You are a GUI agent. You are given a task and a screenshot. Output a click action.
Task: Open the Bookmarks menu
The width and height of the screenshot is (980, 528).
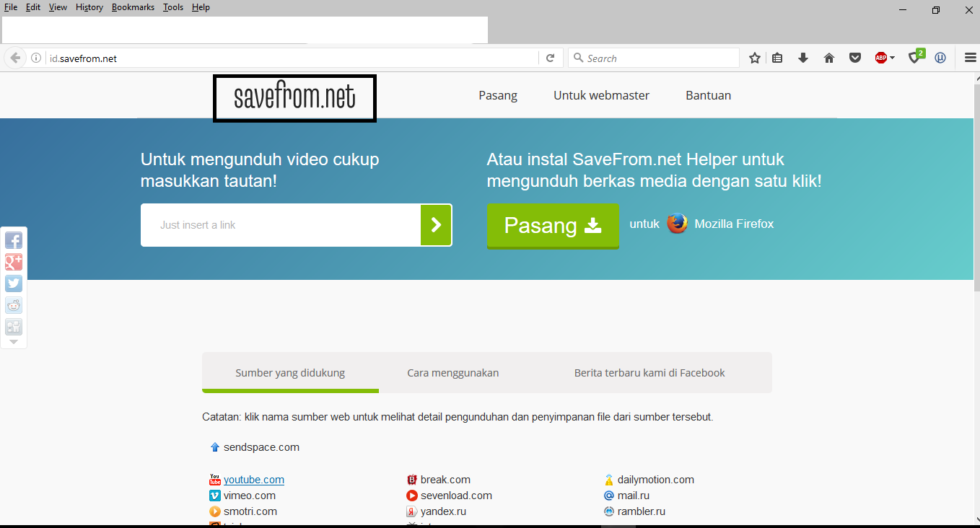[x=133, y=7]
